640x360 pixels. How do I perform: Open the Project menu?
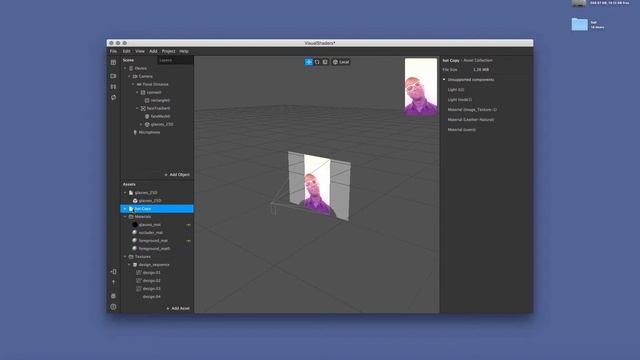point(169,51)
